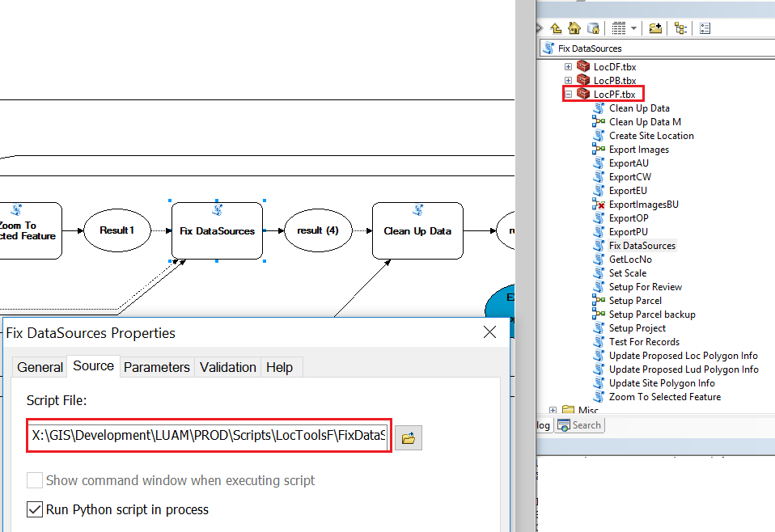Screen dimensions: 775x532
Task: Open the General tab
Action: point(40,368)
